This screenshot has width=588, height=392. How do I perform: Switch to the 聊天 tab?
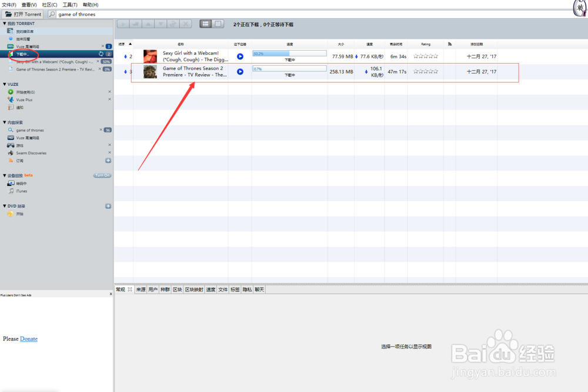[x=259, y=290]
